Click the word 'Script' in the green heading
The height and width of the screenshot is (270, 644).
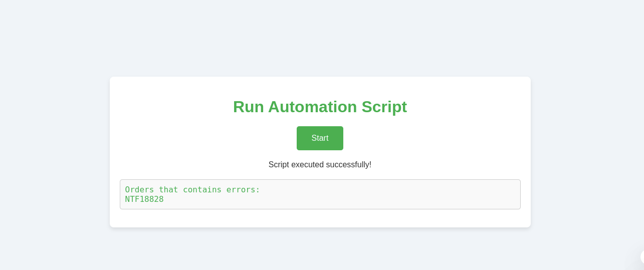click(384, 107)
